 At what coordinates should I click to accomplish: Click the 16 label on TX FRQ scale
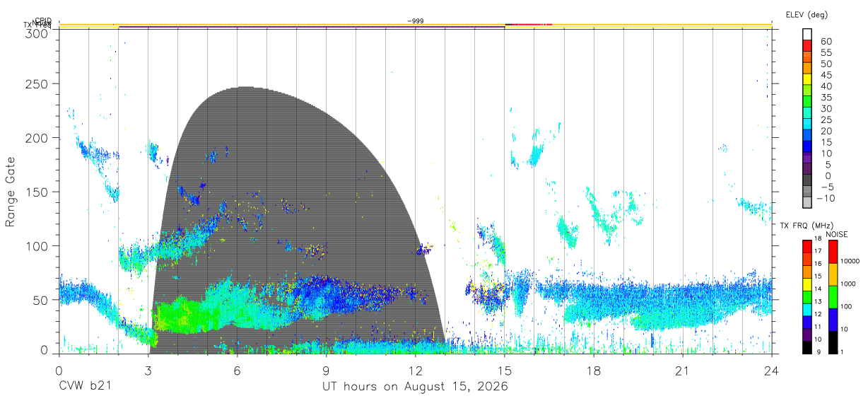coord(816,264)
